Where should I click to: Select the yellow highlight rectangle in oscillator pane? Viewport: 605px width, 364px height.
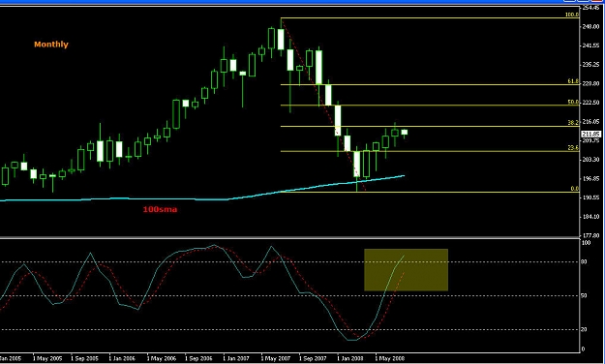tap(406, 270)
